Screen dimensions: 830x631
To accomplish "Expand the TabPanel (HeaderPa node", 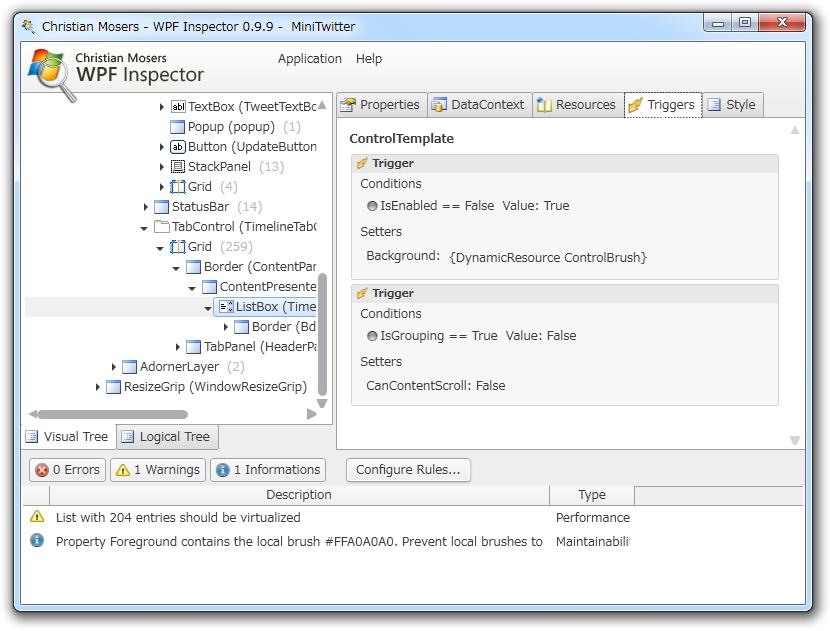I will point(178,347).
